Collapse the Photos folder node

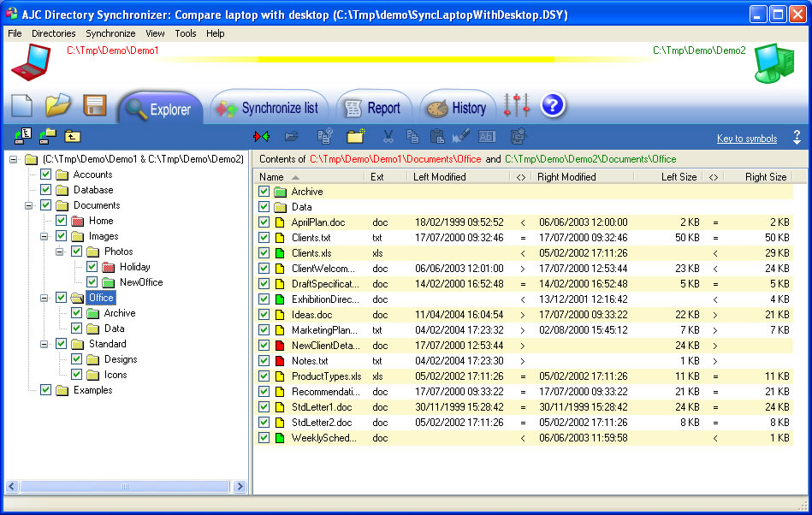click(x=60, y=252)
